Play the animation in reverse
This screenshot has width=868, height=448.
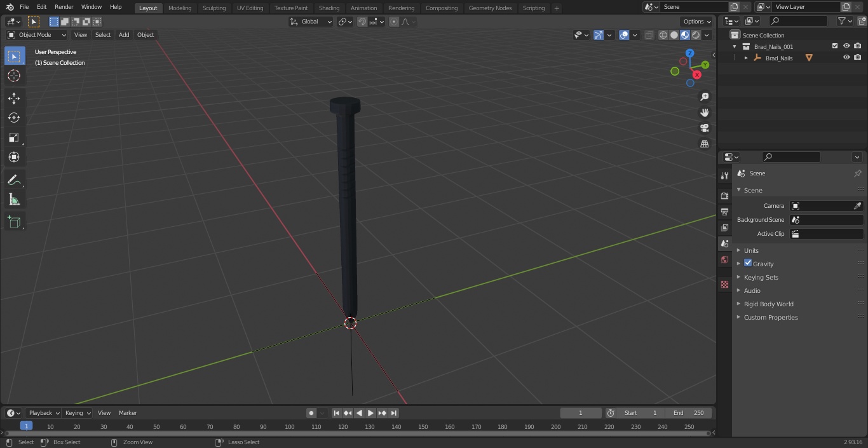coord(359,413)
